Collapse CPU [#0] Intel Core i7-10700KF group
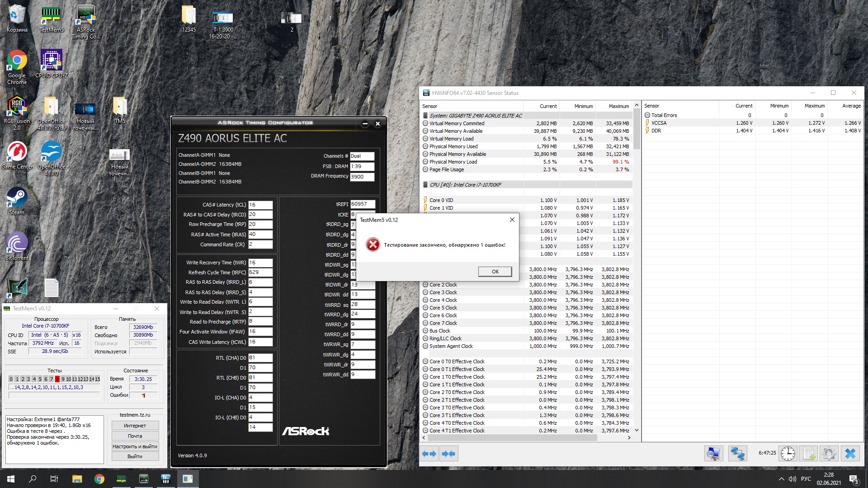The image size is (868, 488). pos(425,185)
